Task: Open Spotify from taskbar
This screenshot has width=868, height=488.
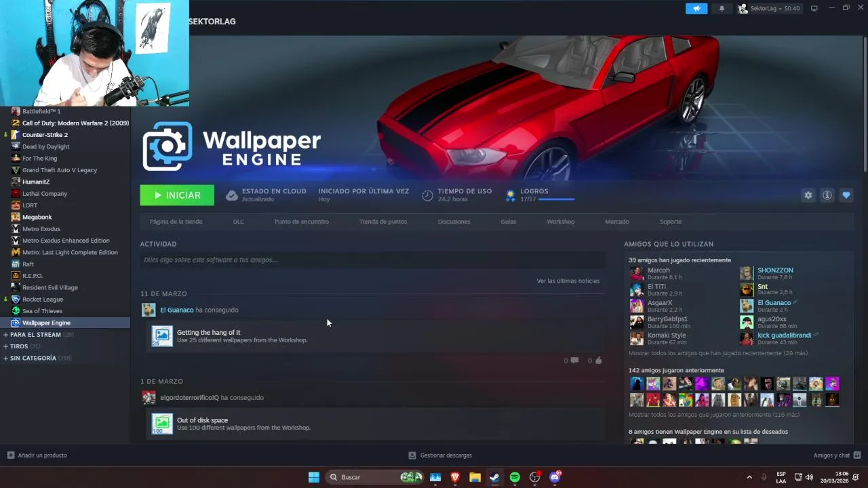Action: coord(515,477)
